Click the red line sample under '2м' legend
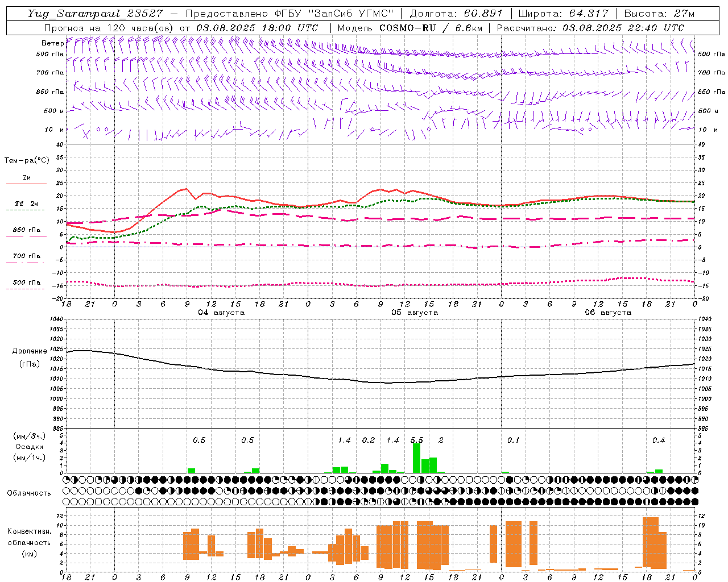 (x=26, y=184)
